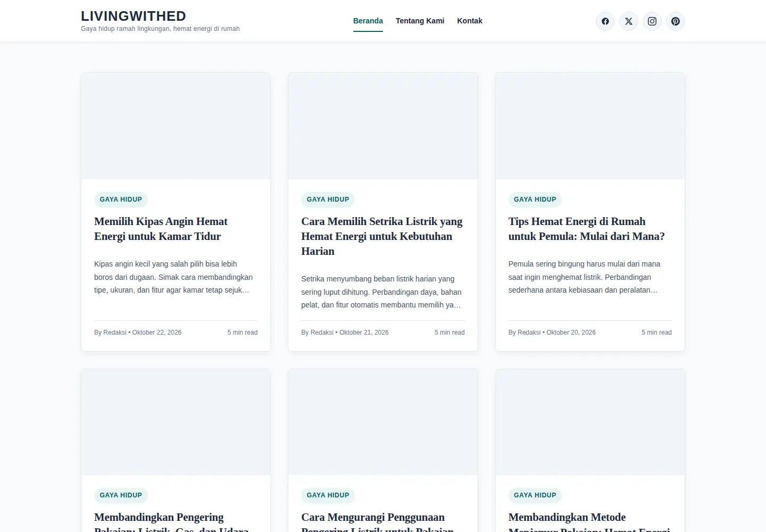Click '5 min read' on Kipas Angin card
This screenshot has width=766, height=532.
point(243,332)
